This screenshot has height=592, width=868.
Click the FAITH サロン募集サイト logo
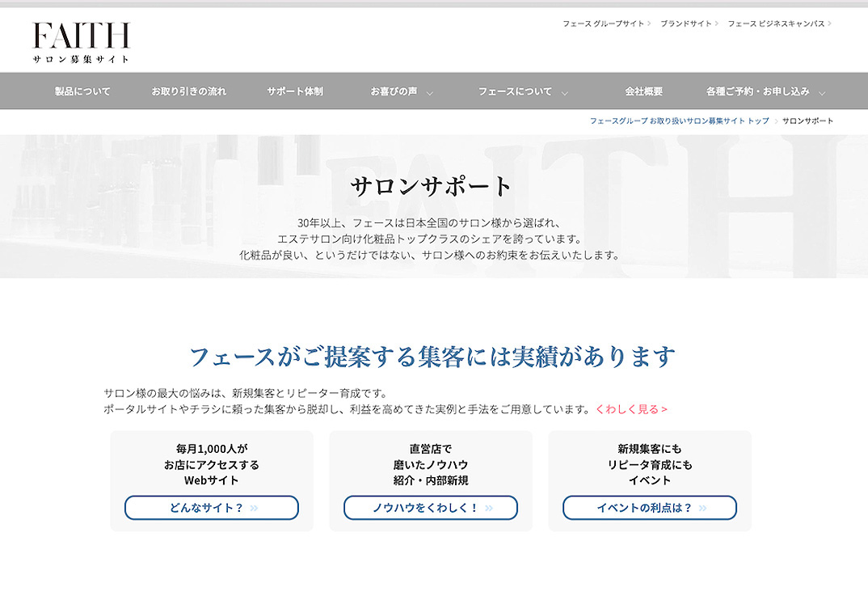point(82,43)
